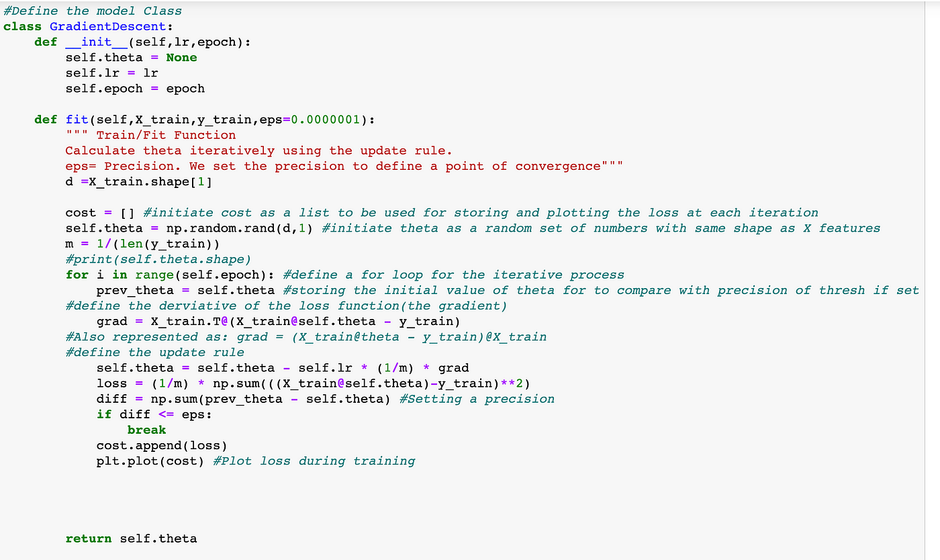Click the 'self.epoch = epoch' line
Viewport: 940px width, 560px height.
click(135, 88)
